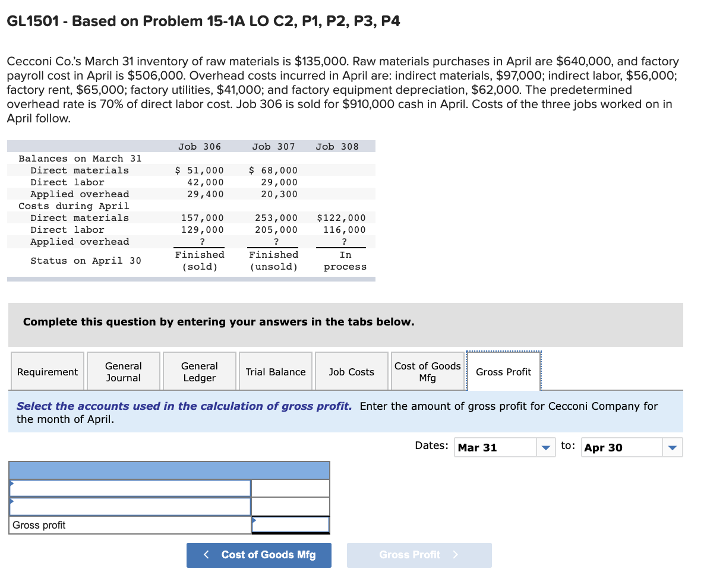Select the Job Costs tab
Screen dimensions: 707x588
(x=351, y=371)
